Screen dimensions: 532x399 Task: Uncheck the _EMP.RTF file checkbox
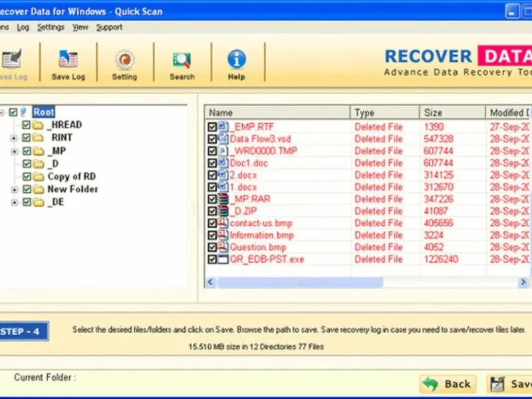(212, 127)
